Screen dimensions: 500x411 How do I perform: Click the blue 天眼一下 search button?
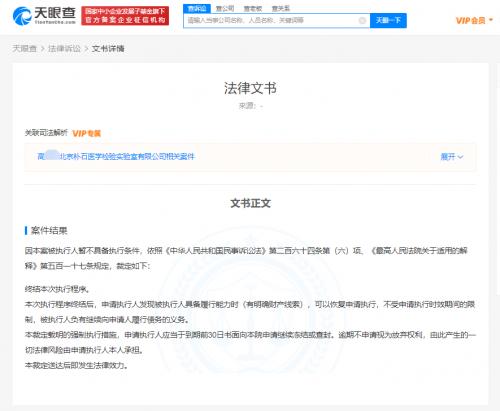[388, 21]
